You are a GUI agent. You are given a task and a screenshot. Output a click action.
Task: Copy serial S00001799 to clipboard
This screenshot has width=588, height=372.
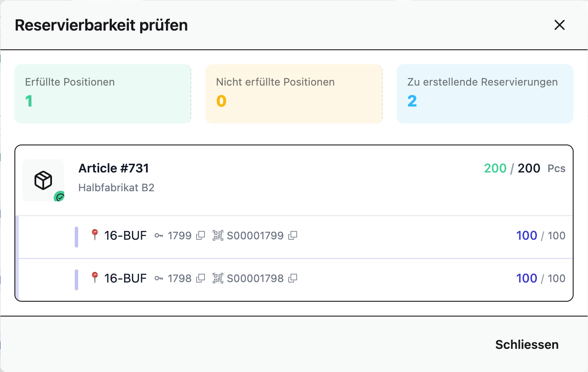(293, 236)
